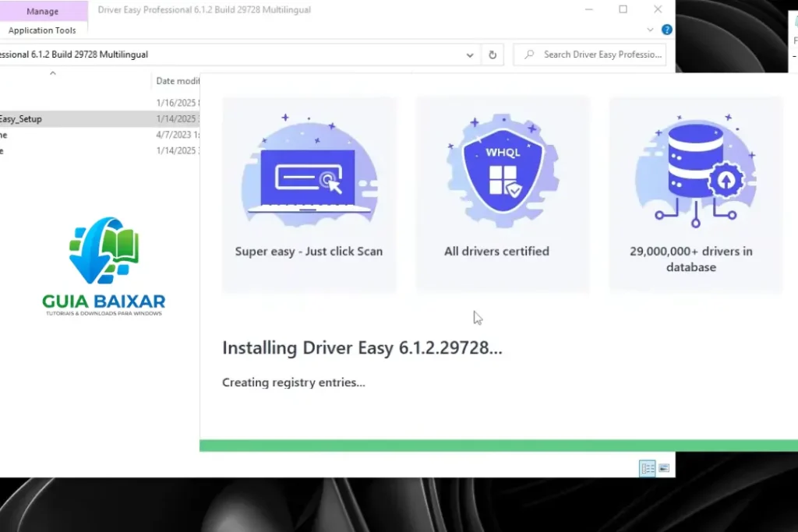The width and height of the screenshot is (798, 532).
Task: Open File Explorer help question mark icon
Action: pyautogui.click(x=667, y=30)
